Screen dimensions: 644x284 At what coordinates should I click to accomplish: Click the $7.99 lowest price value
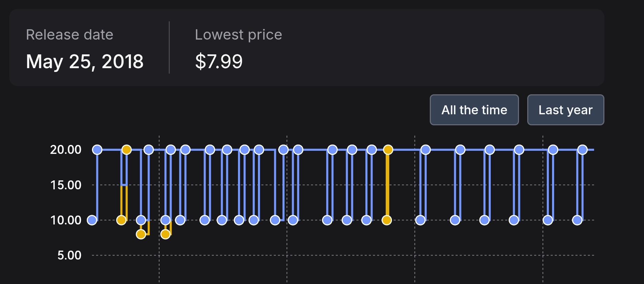point(219,62)
